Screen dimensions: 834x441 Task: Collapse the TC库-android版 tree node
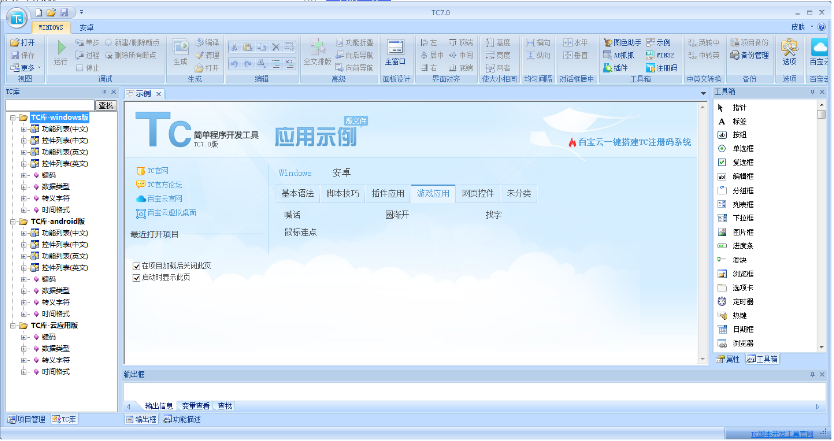click(x=13, y=222)
